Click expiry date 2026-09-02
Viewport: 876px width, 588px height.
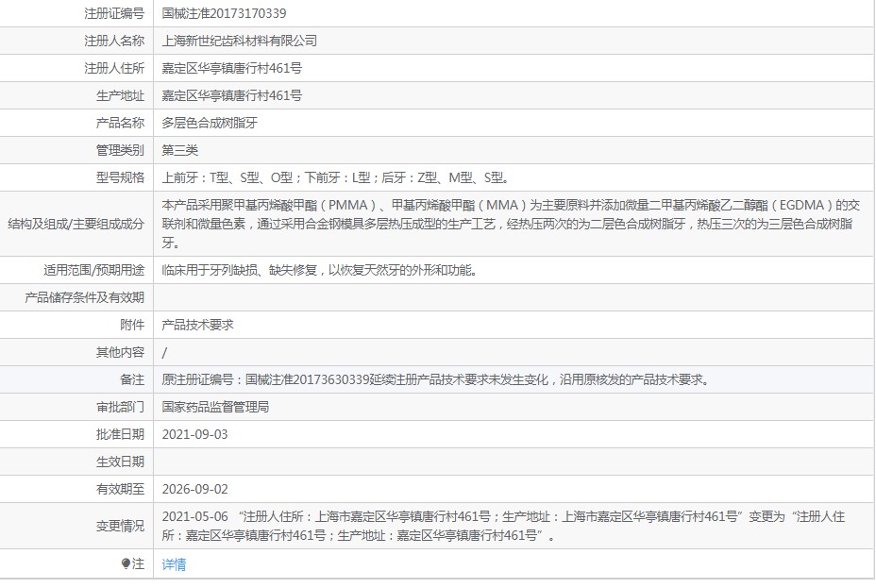point(195,489)
